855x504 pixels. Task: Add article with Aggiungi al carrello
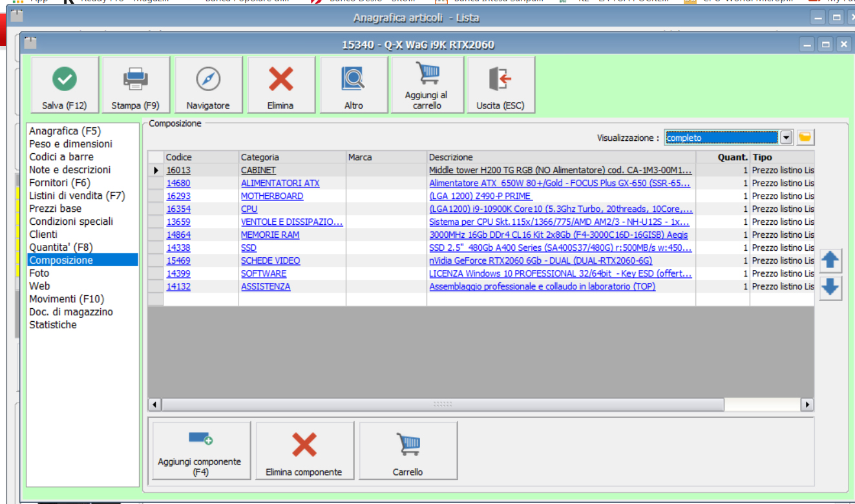pos(427,85)
